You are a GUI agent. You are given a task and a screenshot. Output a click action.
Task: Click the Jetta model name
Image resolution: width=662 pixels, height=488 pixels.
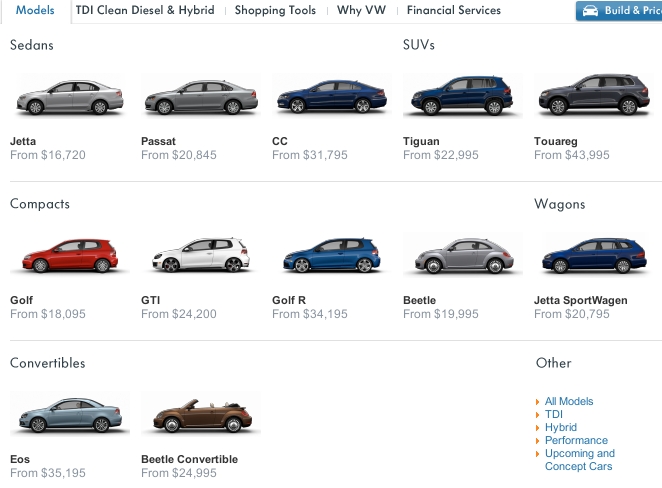(23, 141)
